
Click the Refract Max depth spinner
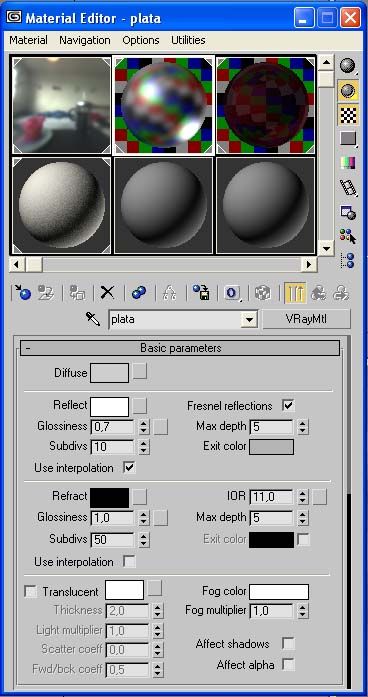tap(303, 518)
